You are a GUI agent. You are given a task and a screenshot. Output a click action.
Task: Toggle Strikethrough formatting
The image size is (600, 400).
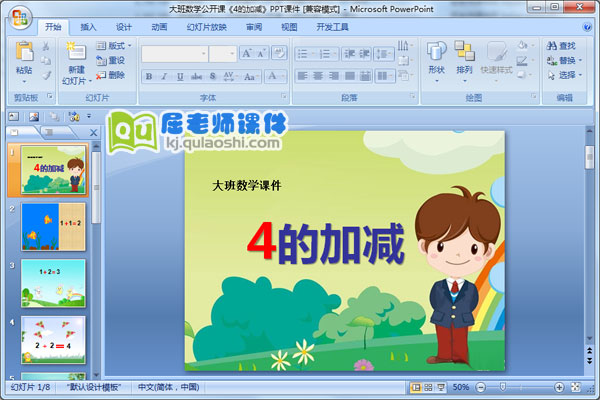(196, 77)
